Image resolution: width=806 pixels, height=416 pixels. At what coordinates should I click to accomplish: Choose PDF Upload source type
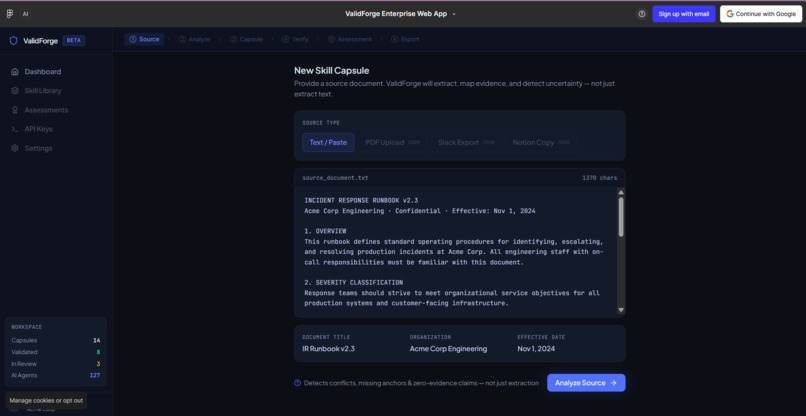coord(393,142)
